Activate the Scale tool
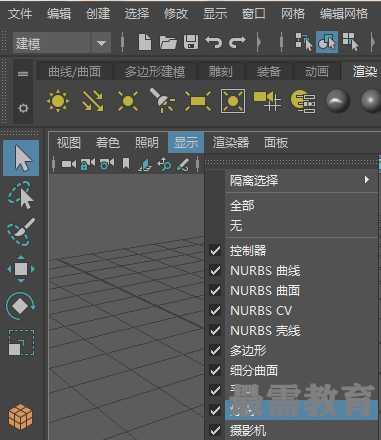 coord(21,343)
